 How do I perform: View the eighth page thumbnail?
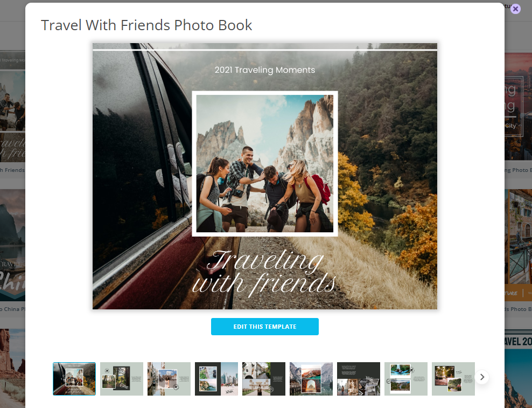(406, 379)
